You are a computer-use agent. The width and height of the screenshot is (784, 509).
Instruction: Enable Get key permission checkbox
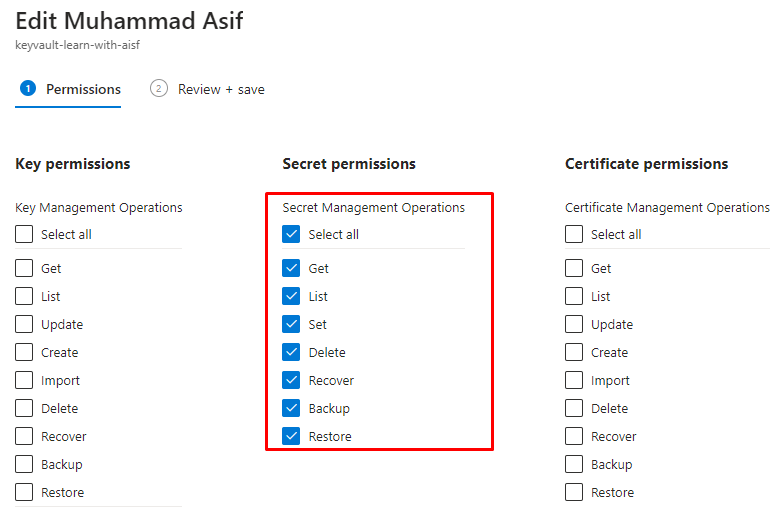click(x=24, y=268)
